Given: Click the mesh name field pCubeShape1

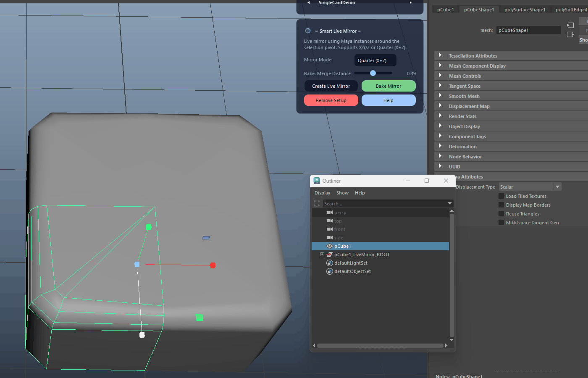Looking at the screenshot, I should pyautogui.click(x=529, y=30).
